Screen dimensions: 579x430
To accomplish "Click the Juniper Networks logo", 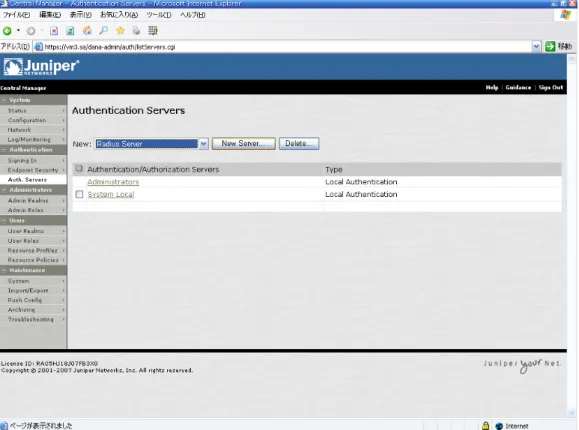I will point(41,67).
